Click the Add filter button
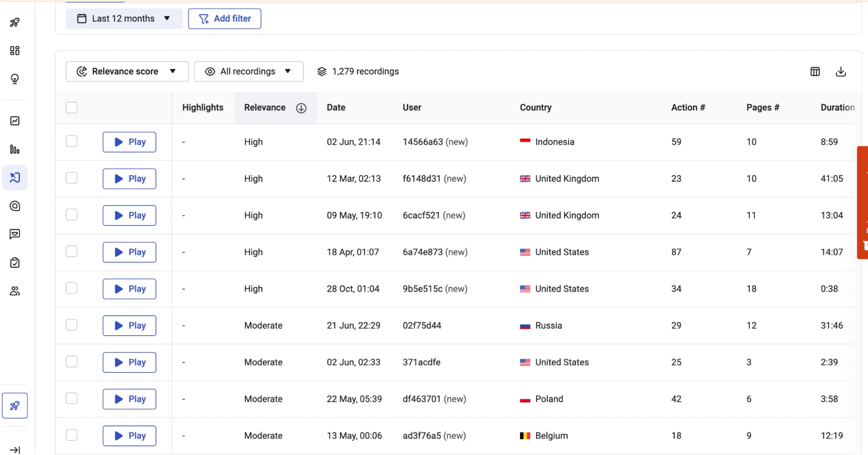 coord(224,19)
